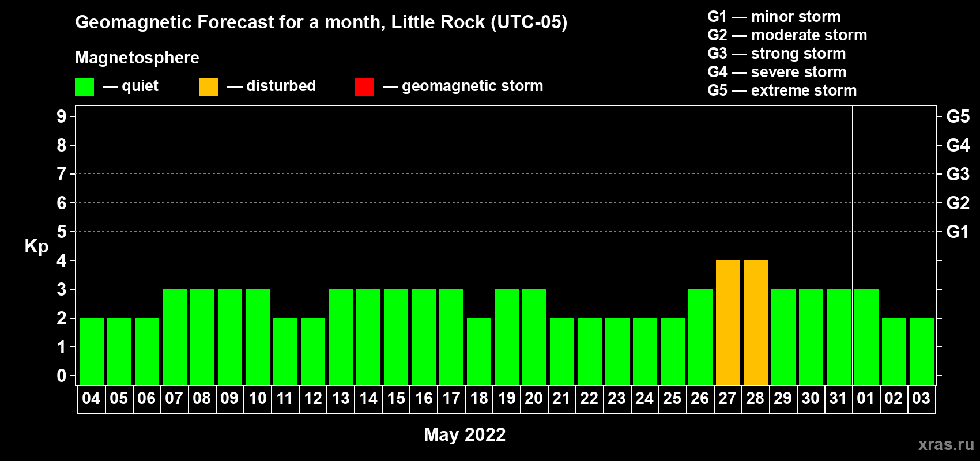The image size is (980, 461).
Task: Click date label '02' on the x-axis
Action: pos(894,399)
